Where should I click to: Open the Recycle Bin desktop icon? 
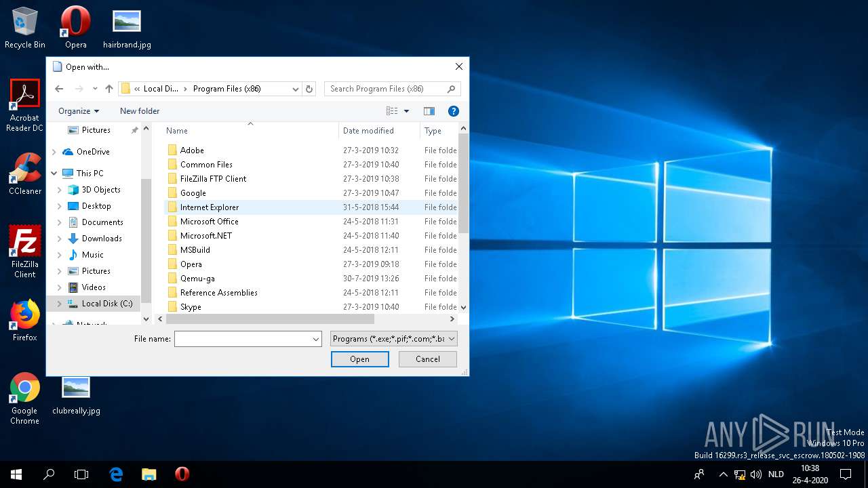tap(25, 28)
